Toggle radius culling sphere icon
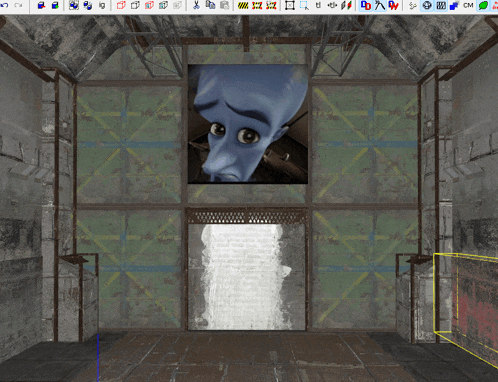 (427, 5)
